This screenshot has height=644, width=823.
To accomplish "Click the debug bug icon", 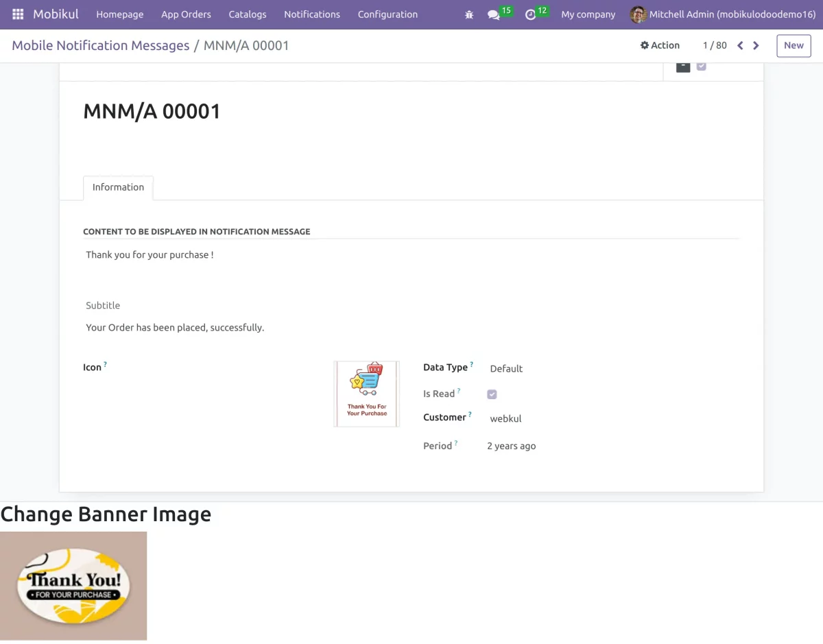I will pyautogui.click(x=469, y=14).
